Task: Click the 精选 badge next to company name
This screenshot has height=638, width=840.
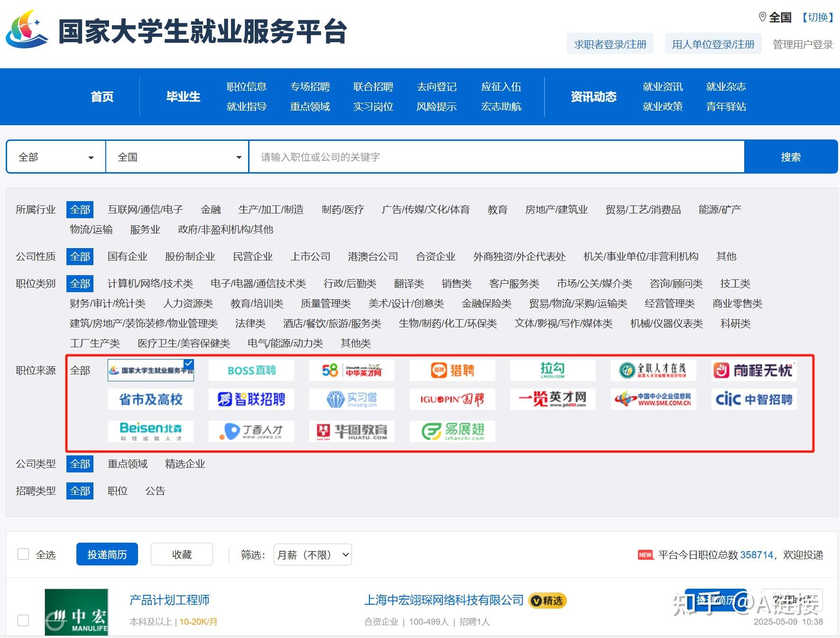Action: 547,601
